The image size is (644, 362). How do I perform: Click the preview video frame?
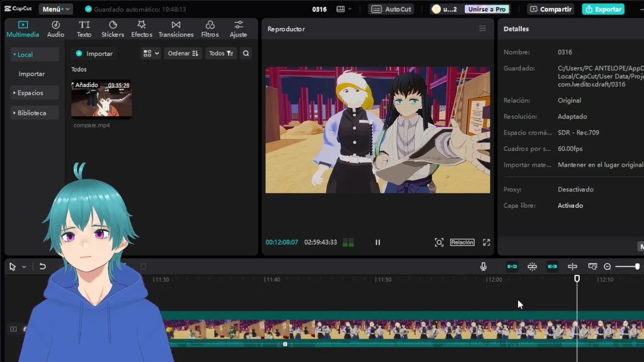click(x=378, y=130)
